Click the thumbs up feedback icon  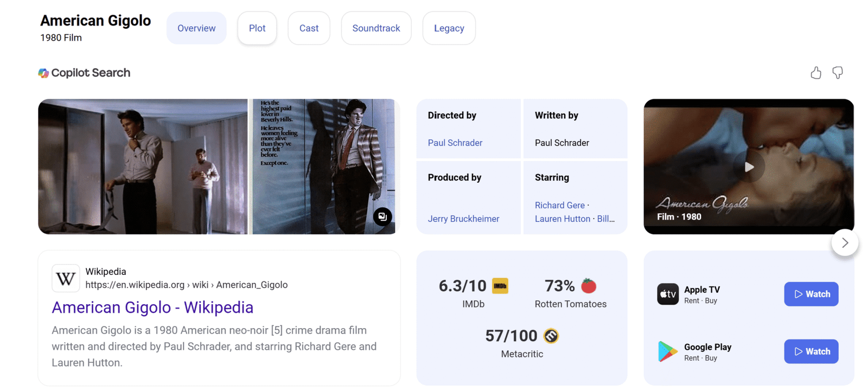(815, 73)
